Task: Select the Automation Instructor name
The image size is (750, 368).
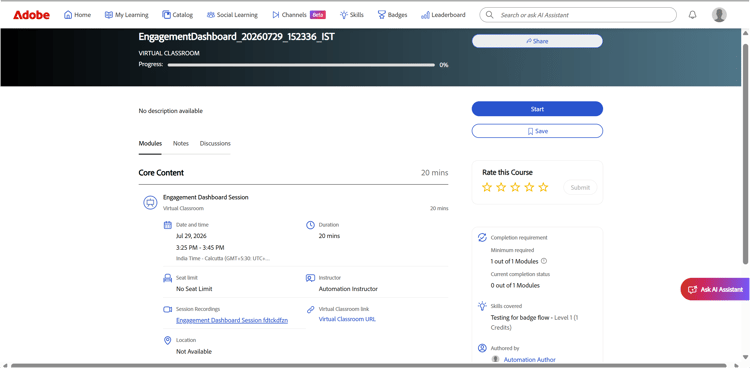Action: (348, 289)
